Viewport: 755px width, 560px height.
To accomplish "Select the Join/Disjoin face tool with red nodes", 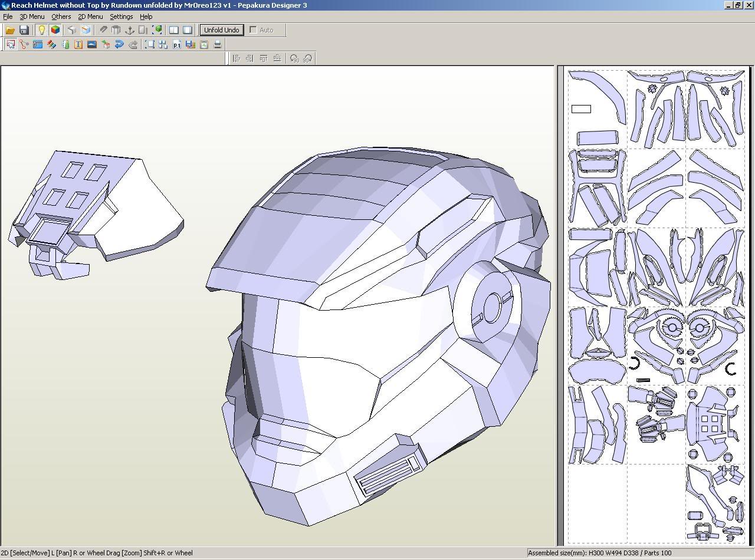I will 24,44.
